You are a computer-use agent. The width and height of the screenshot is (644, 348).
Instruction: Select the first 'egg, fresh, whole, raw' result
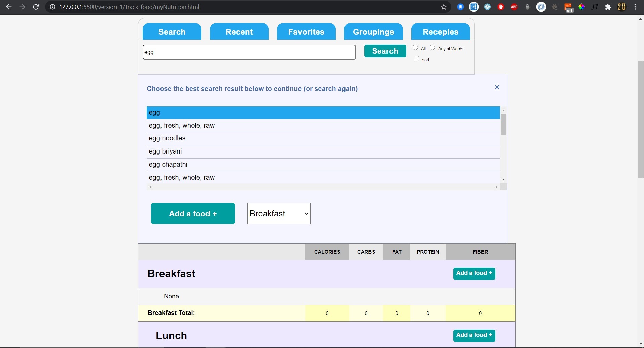pyautogui.click(x=323, y=126)
